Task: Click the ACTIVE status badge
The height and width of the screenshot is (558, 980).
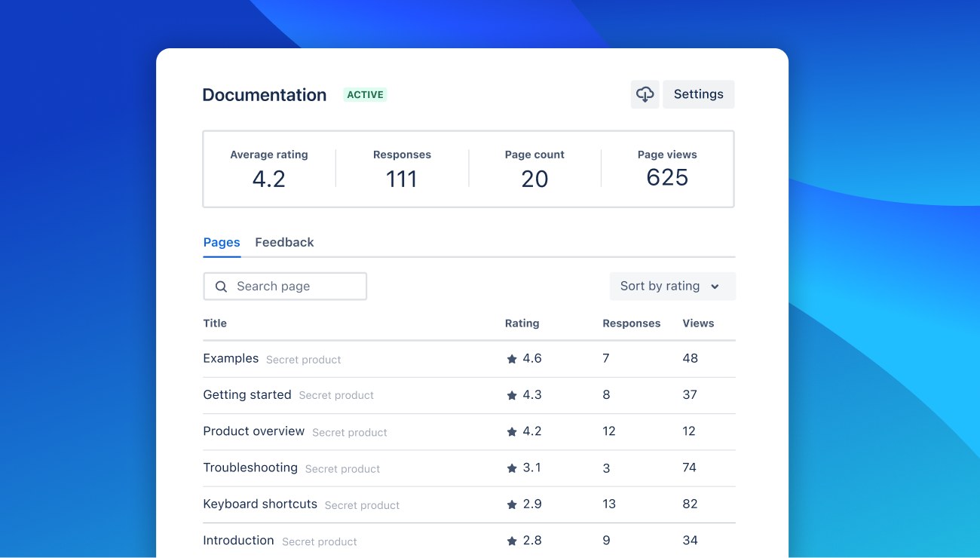Action: (365, 95)
